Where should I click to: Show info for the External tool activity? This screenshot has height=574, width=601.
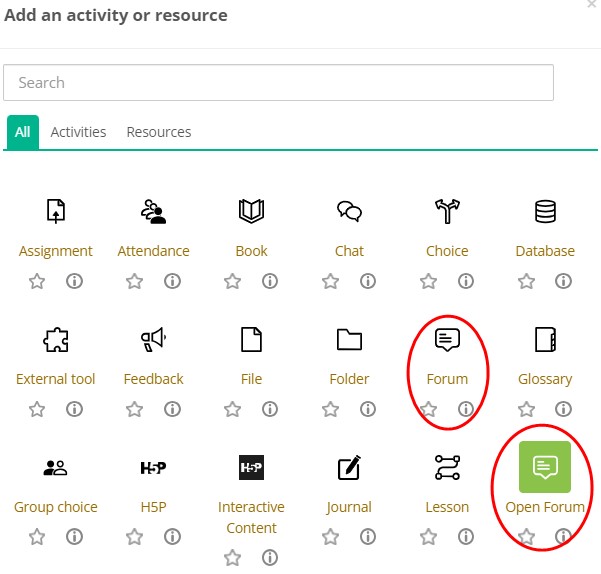point(74,409)
